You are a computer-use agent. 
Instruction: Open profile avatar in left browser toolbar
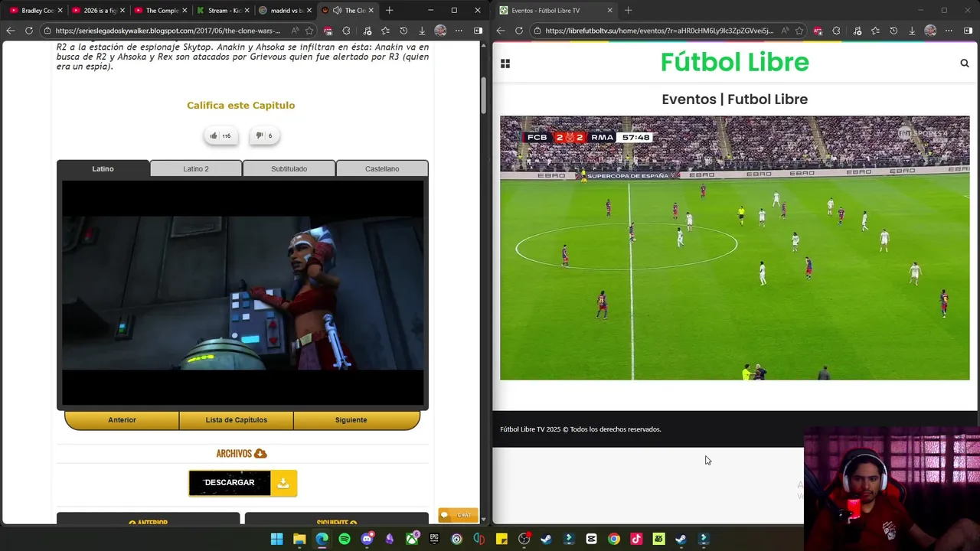[440, 31]
